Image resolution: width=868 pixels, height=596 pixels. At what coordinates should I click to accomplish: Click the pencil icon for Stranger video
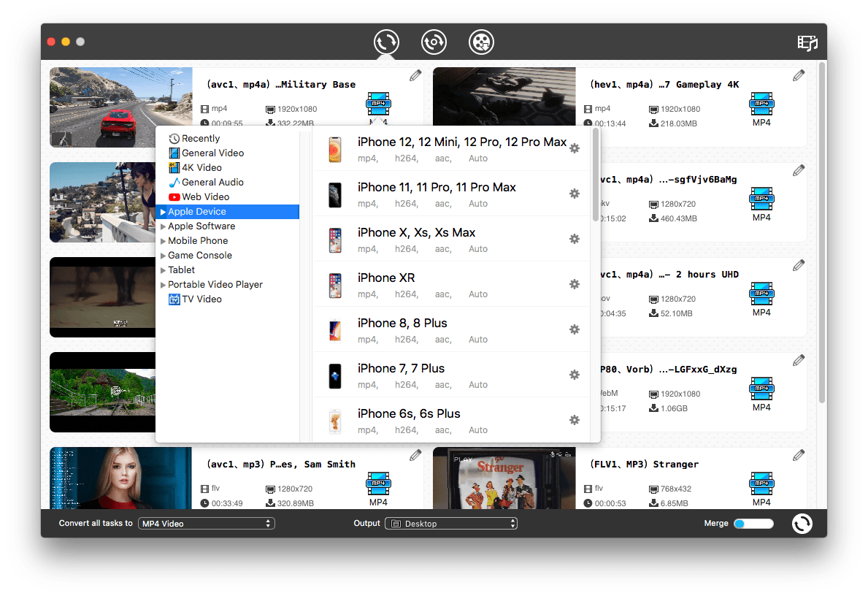798,455
